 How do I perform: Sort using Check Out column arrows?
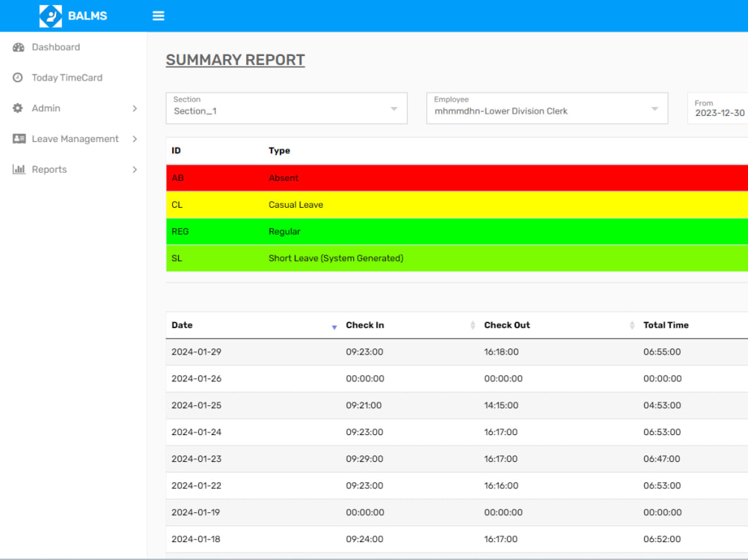point(632,325)
